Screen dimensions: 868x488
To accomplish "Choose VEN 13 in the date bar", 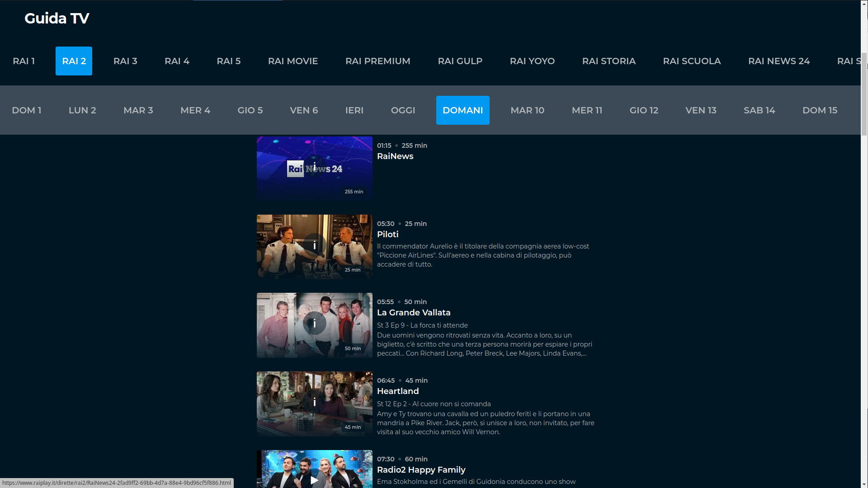I will pos(701,110).
